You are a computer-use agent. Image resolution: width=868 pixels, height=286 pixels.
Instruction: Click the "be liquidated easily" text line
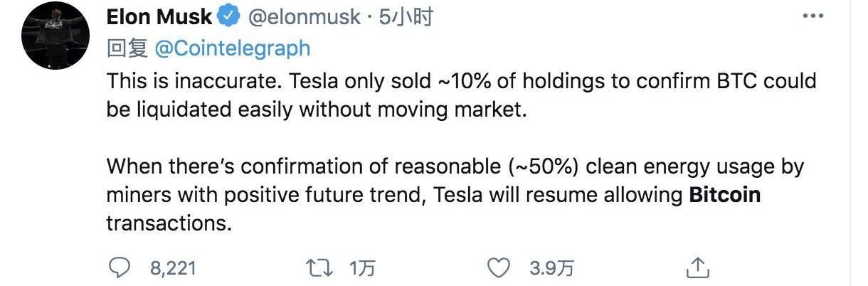click(x=201, y=111)
